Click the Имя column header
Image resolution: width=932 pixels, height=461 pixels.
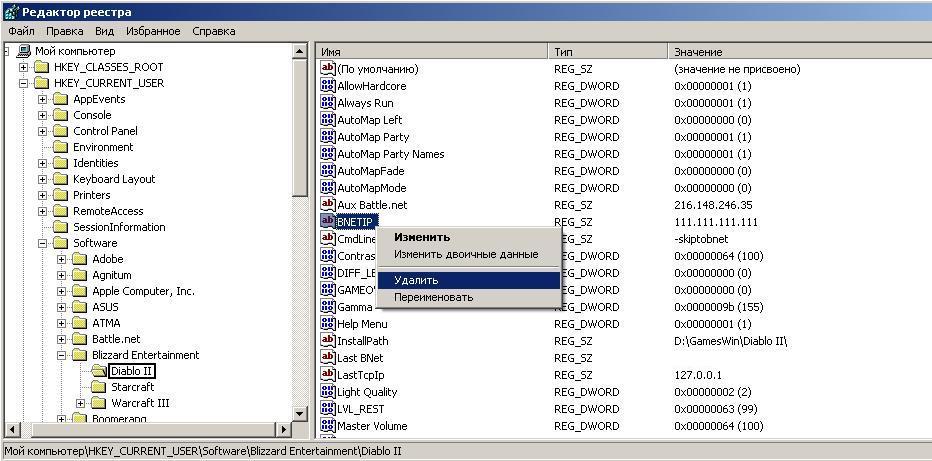[431, 52]
